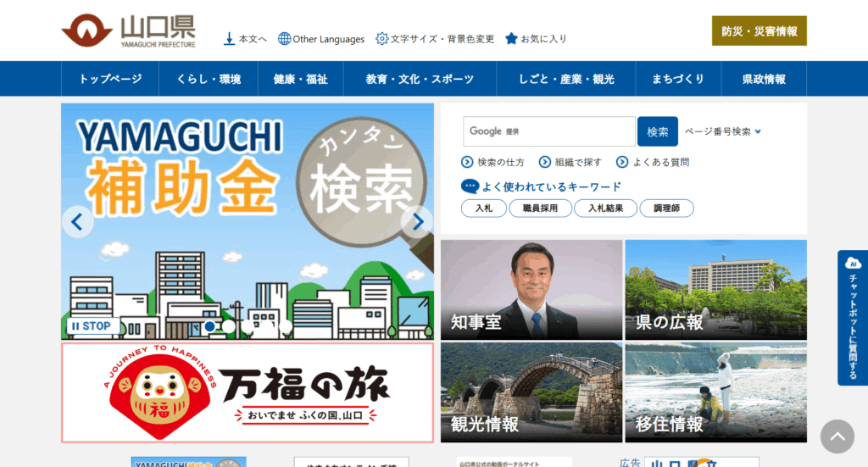Select the second carousel indicator dot
868x467 pixels.
[x=229, y=326]
